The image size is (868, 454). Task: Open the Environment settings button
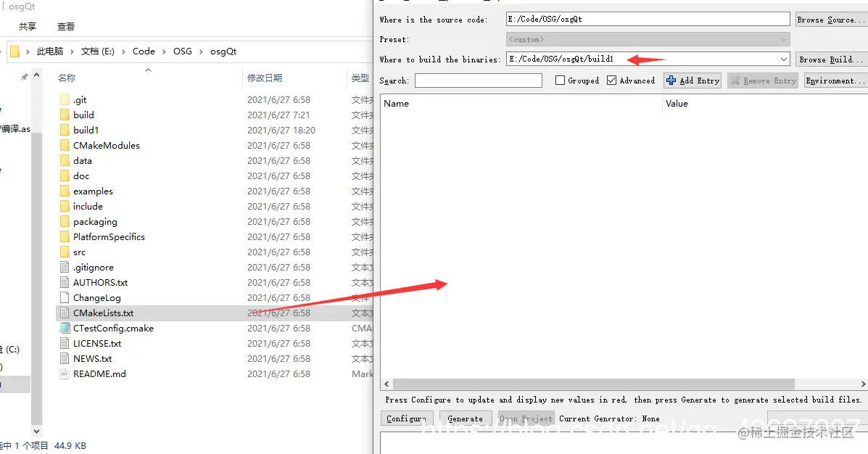(836, 81)
